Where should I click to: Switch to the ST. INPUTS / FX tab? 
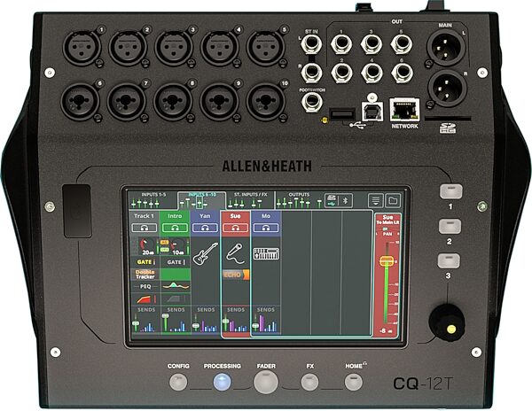pos(250,199)
